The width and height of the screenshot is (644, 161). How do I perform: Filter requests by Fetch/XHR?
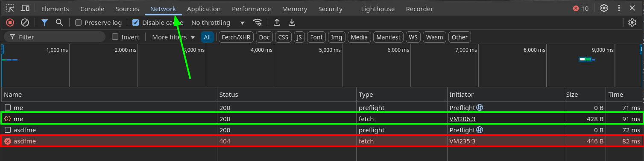(x=236, y=37)
